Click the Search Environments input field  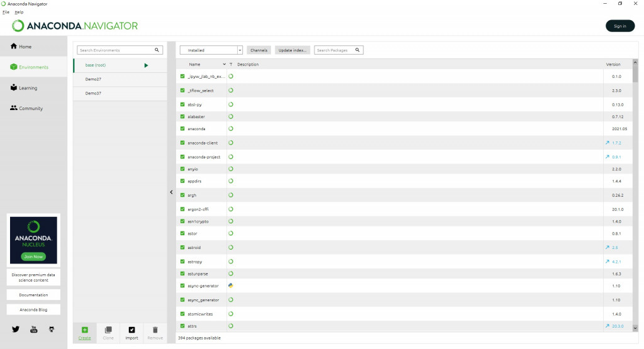click(x=116, y=50)
